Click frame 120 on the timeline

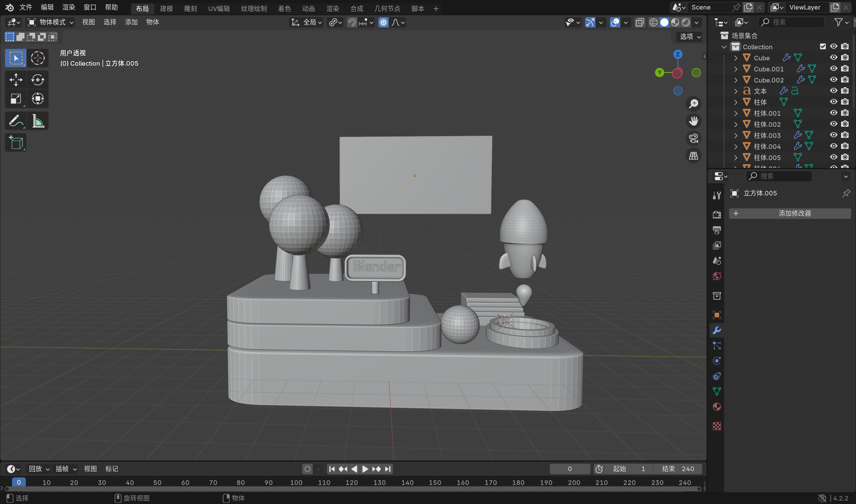click(352, 483)
